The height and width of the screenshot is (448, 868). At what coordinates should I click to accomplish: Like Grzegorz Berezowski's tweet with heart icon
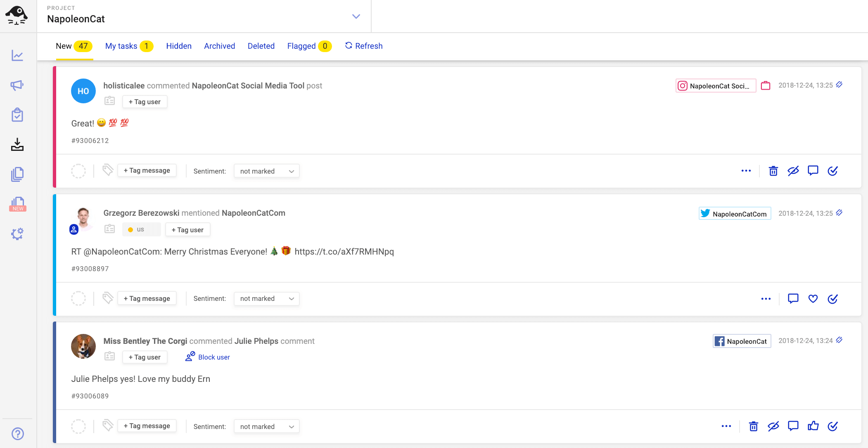tap(813, 299)
